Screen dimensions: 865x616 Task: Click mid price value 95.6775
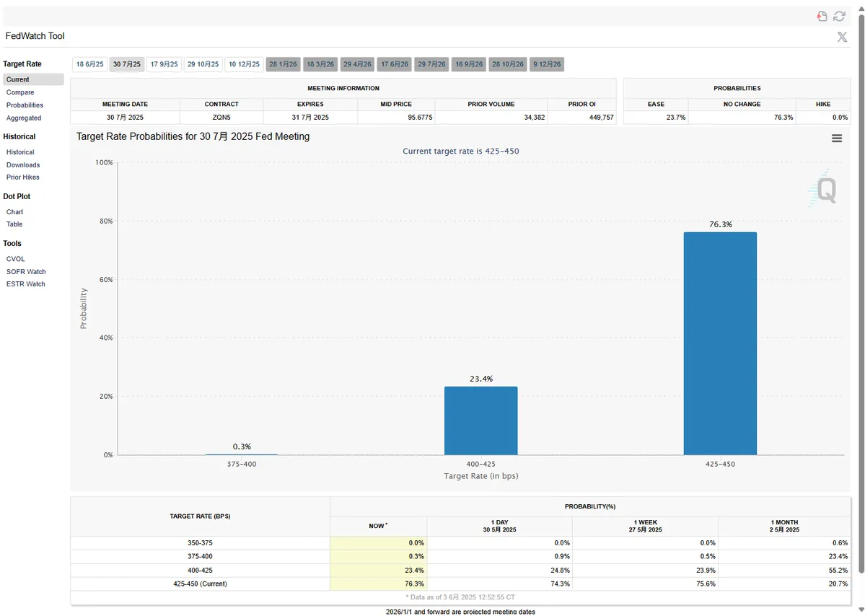tap(420, 118)
